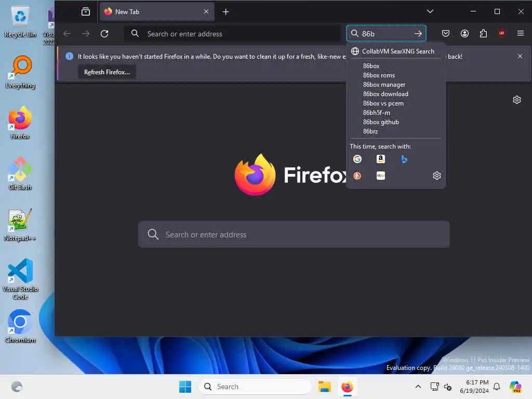Open Chromium desktop shortcut
The width and height of the screenshot is (532, 399).
[20, 326]
